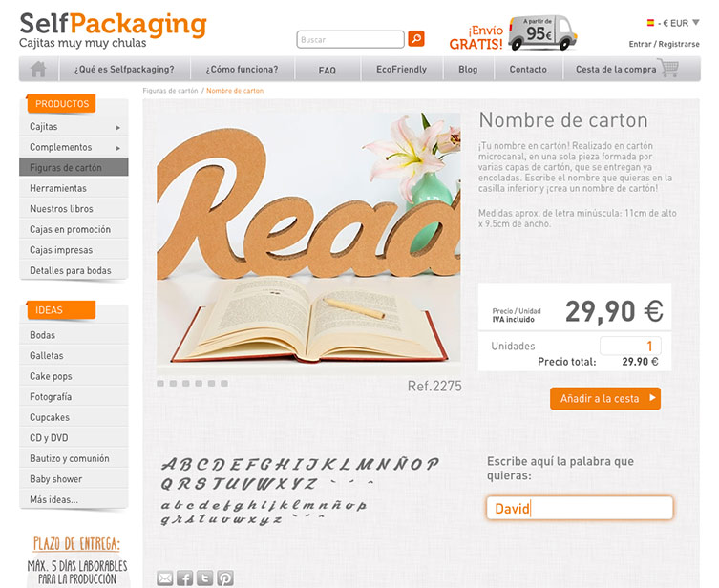Screen dimensions: 719x588
Task: Share product via email icon
Action: point(165,577)
